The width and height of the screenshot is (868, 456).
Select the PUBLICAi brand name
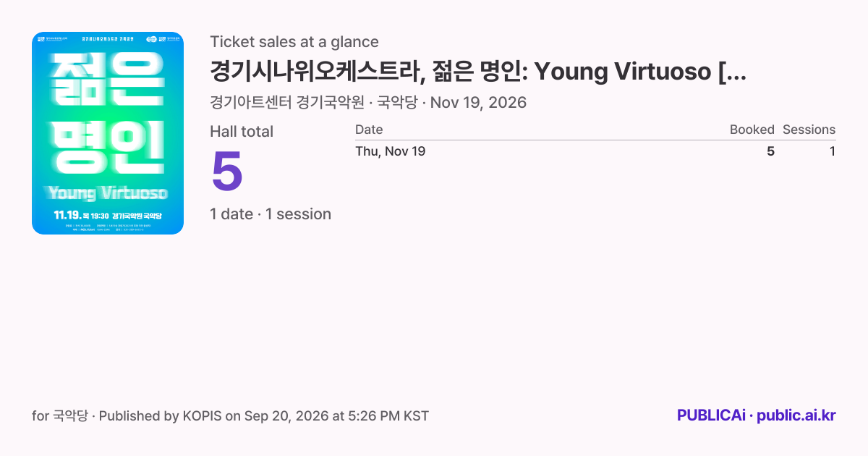(x=711, y=415)
